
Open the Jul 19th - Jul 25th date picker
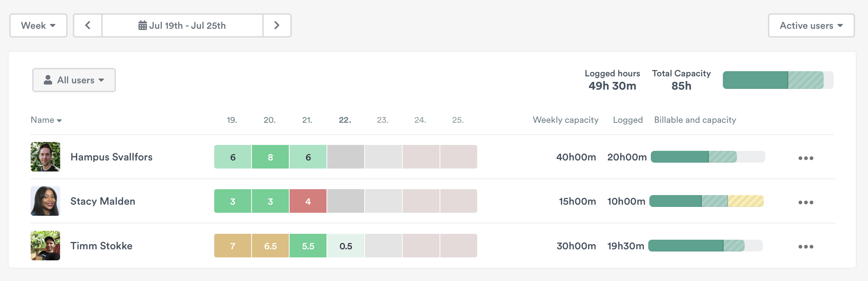click(x=182, y=25)
